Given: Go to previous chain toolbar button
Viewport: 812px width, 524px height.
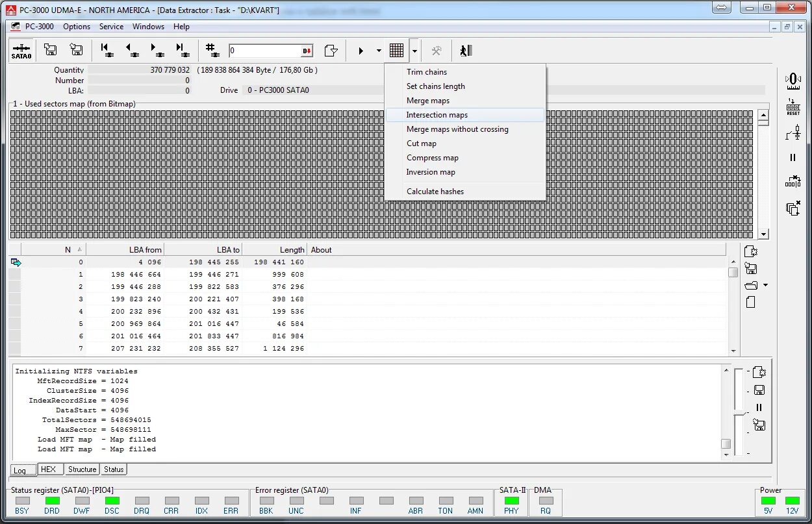Looking at the screenshot, I should pos(132,50).
